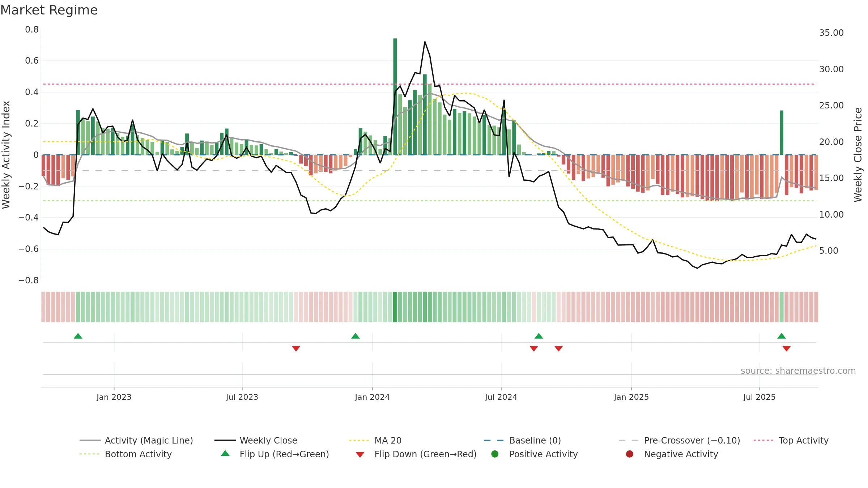Click the Jan 2023 x-axis label

pos(114,397)
